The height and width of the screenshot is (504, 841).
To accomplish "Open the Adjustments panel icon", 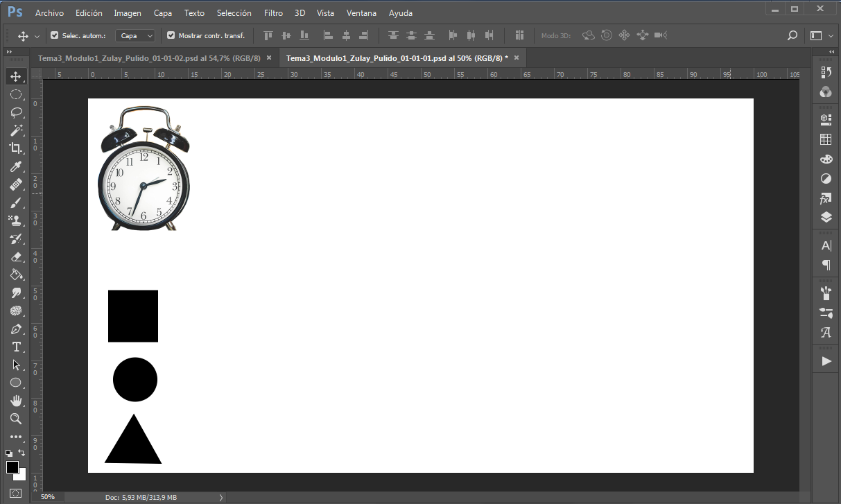I will (x=826, y=178).
